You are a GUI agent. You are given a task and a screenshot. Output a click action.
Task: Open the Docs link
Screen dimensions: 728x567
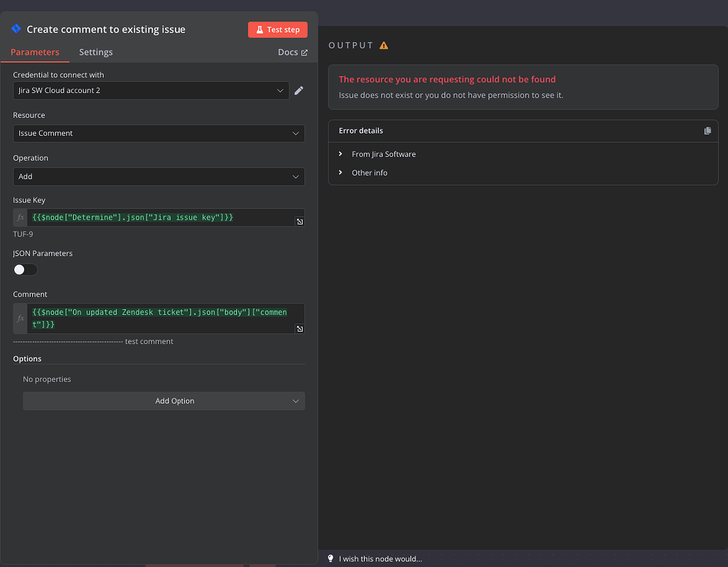tap(292, 52)
